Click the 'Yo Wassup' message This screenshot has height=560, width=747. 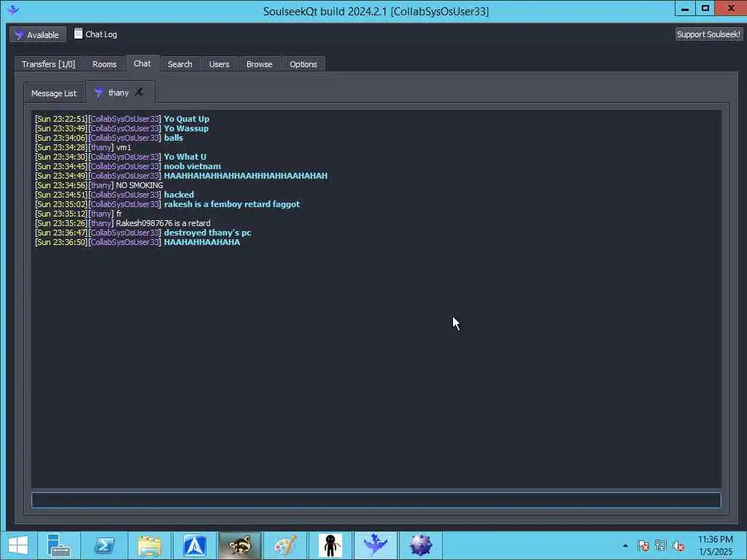click(x=186, y=128)
